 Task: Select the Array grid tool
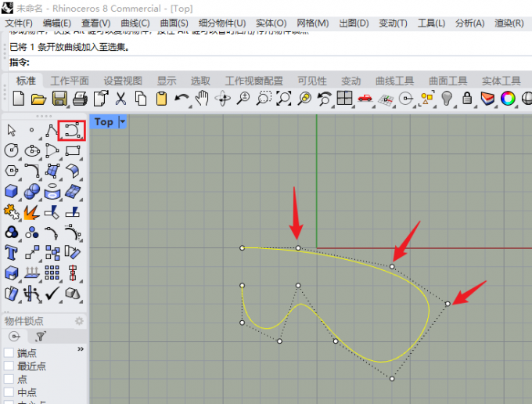52,272
